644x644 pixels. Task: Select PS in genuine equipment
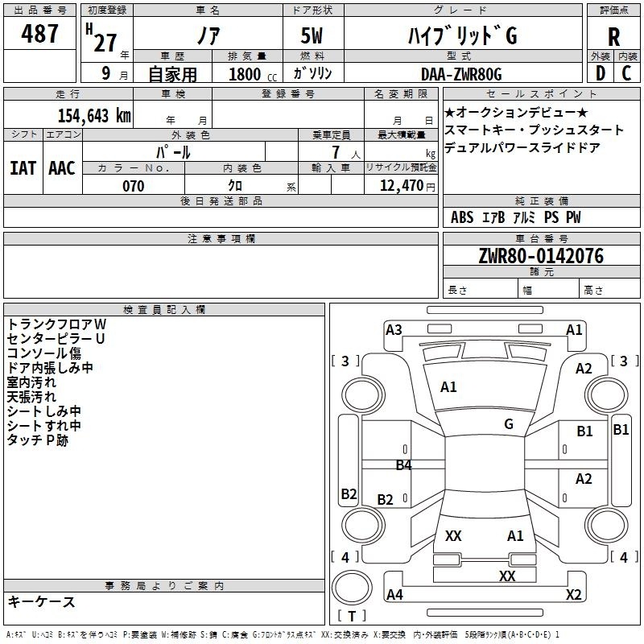tap(551, 217)
